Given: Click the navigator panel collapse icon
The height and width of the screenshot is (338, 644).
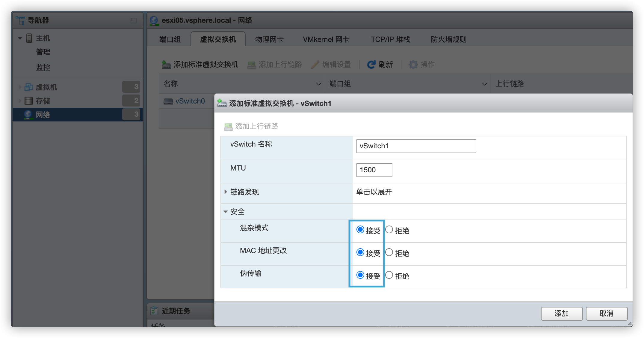Looking at the screenshot, I should click(x=134, y=20).
